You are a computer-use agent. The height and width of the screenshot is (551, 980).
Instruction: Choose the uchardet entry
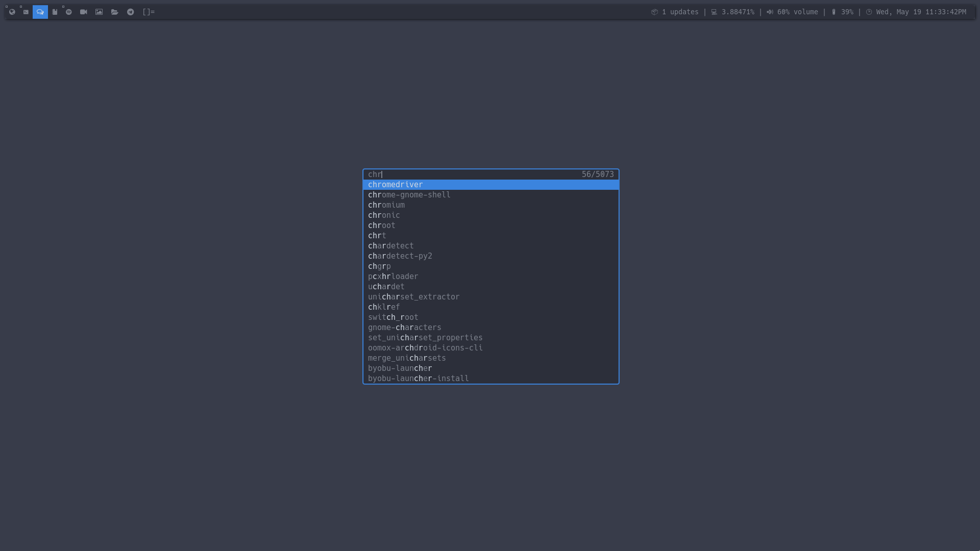[x=491, y=287]
